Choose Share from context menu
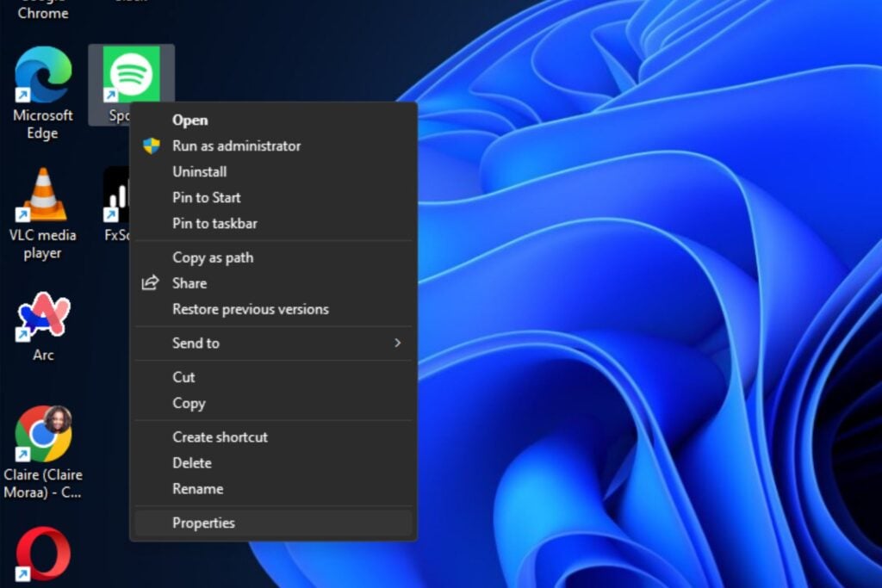Viewport: 882px width, 588px height. tap(189, 283)
